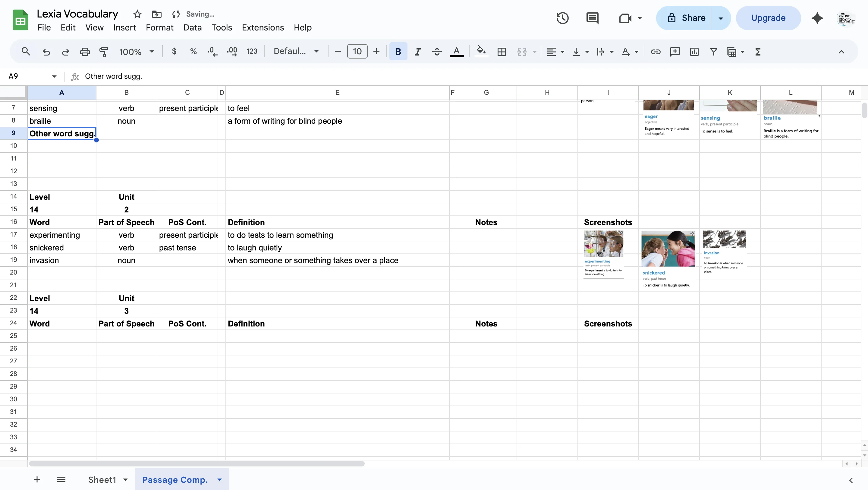868x490 pixels.
Task: Open the Functions sigma icon
Action: (757, 52)
